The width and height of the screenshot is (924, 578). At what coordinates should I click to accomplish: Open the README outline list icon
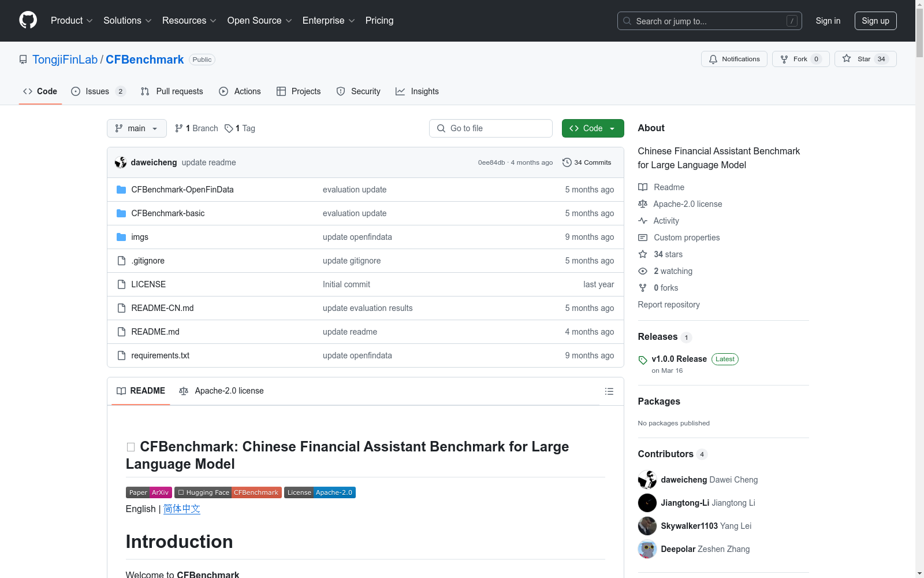tap(609, 391)
